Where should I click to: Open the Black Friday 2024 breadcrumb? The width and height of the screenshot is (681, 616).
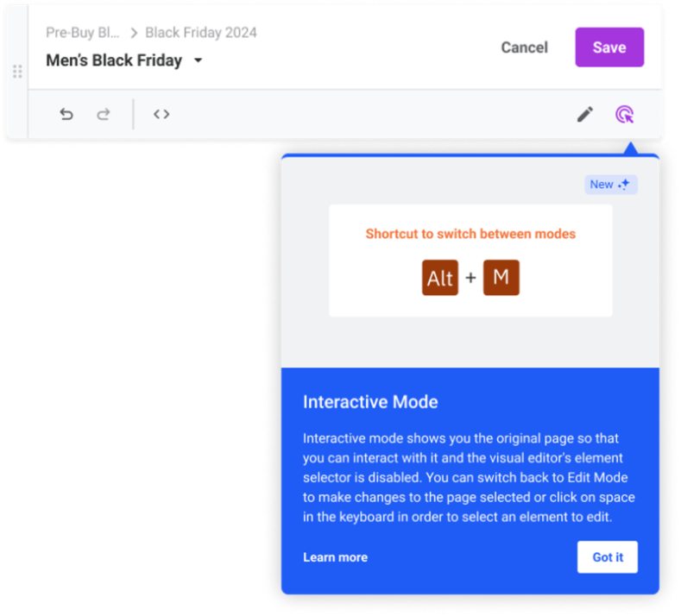point(201,33)
